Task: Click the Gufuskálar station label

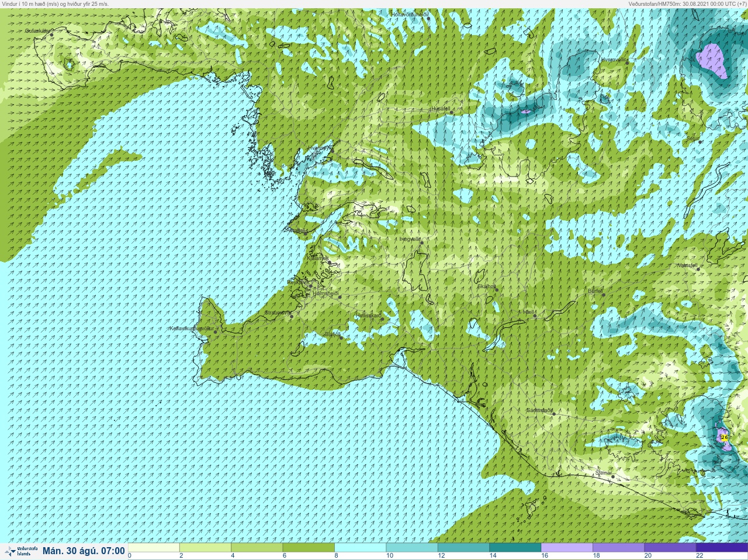Action: coord(37,30)
